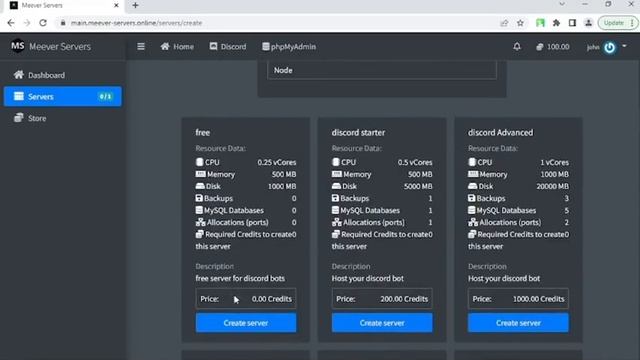
Task: Click the browser profile avatar icon
Action: pyautogui.click(x=588, y=23)
